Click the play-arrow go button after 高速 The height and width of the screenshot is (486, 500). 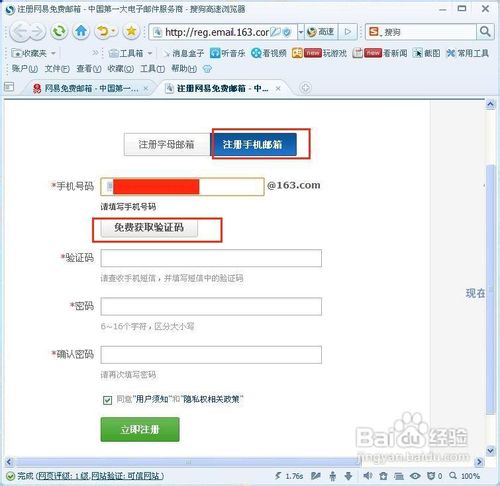click(x=348, y=32)
